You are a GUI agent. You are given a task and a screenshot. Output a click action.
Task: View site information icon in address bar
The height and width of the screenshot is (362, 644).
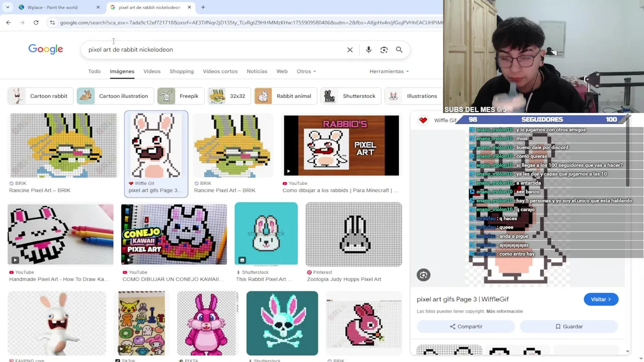coord(52,23)
